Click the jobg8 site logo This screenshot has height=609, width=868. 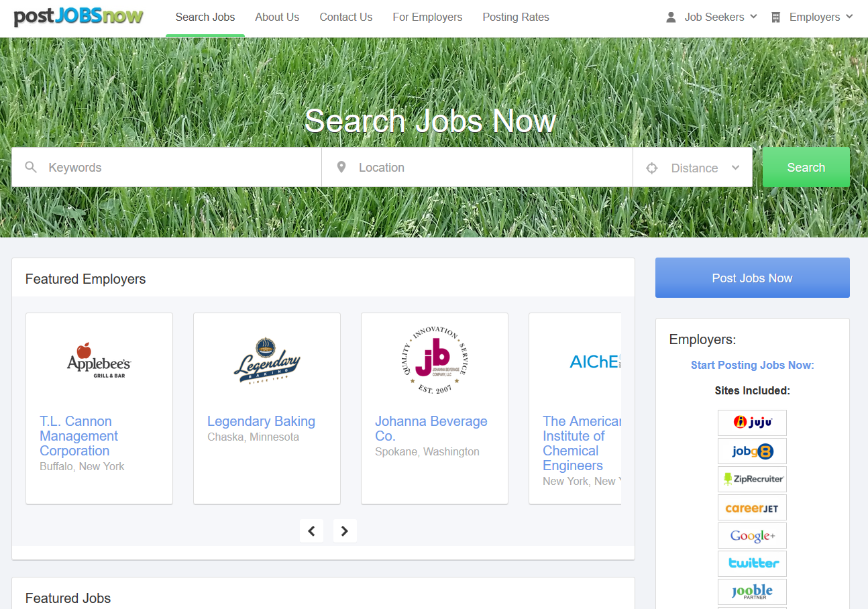point(752,451)
